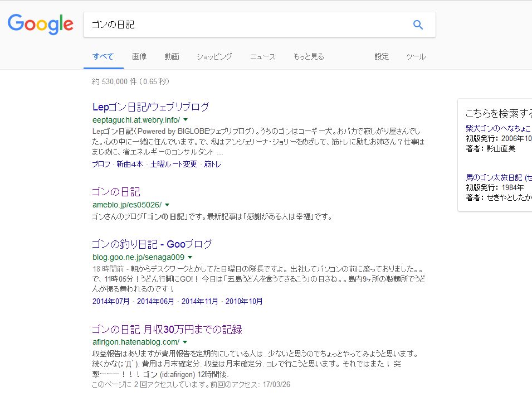Open the 2010年10月 archive link
Screen dimensions: 532x406
click(244, 301)
